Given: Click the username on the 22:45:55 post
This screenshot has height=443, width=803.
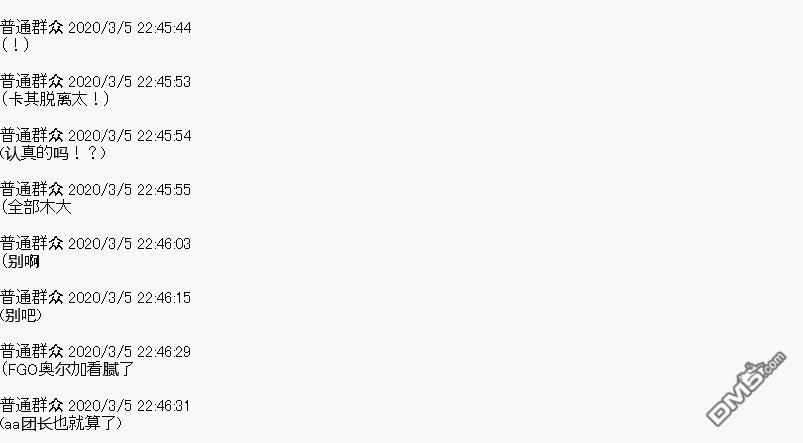Looking at the screenshot, I should 32,189.
